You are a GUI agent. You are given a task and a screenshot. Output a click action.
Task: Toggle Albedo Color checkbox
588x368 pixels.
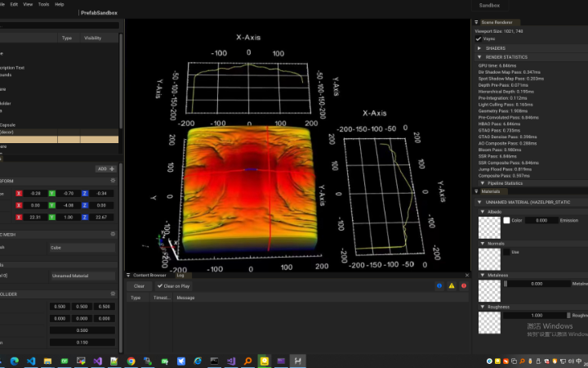[506, 220]
